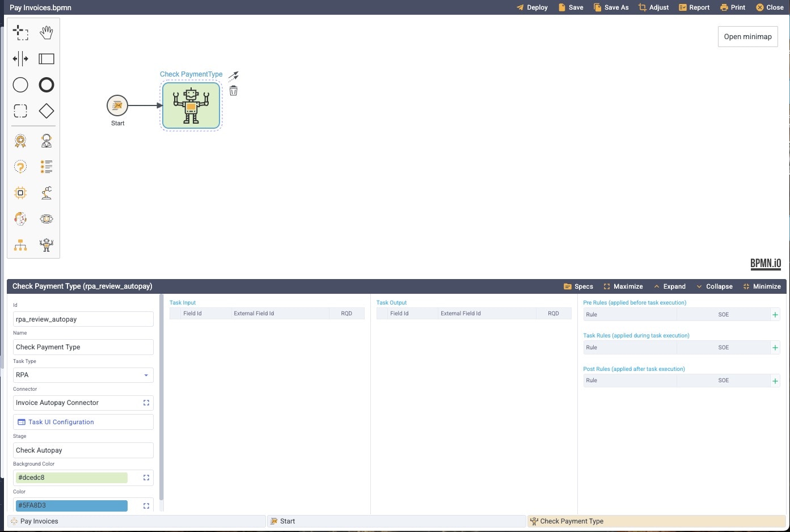Select the end event tool
This screenshot has height=532, width=790.
pos(46,85)
